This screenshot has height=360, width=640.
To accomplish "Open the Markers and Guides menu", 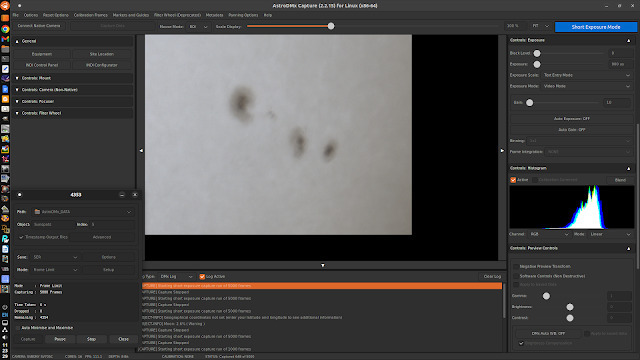I will point(131,15).
